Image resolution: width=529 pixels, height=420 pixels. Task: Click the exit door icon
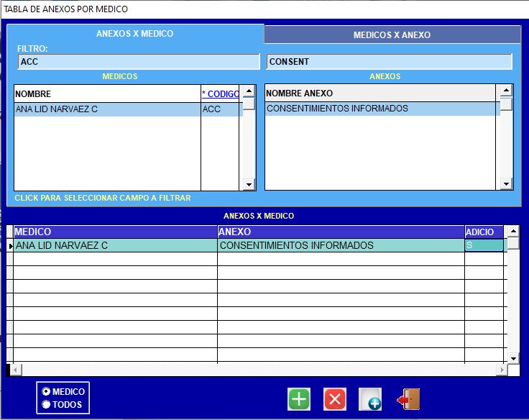(x=408, y=399)
